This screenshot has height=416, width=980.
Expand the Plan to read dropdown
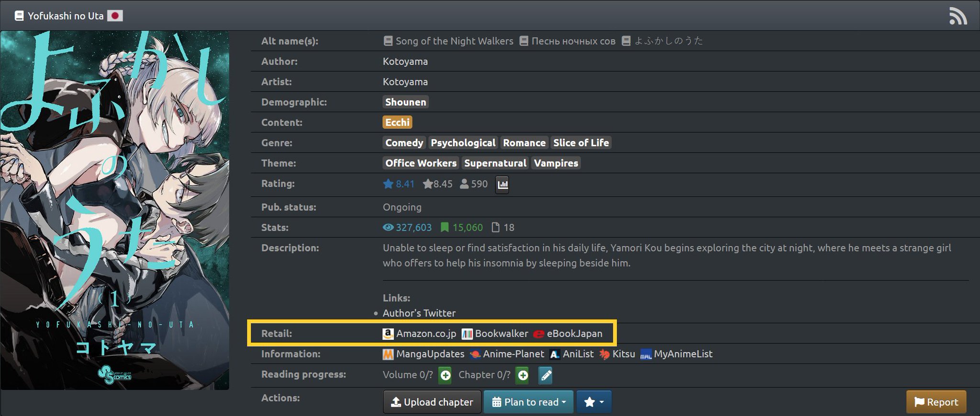point(529,402)
